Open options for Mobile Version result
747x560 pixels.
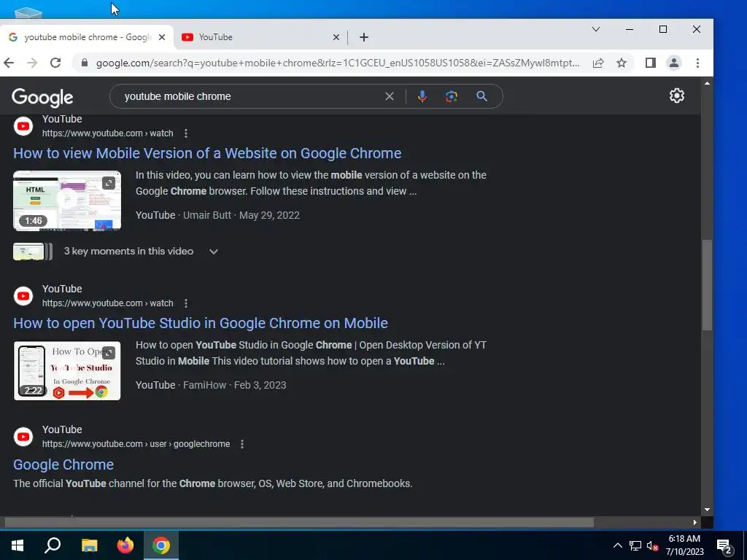186,133
